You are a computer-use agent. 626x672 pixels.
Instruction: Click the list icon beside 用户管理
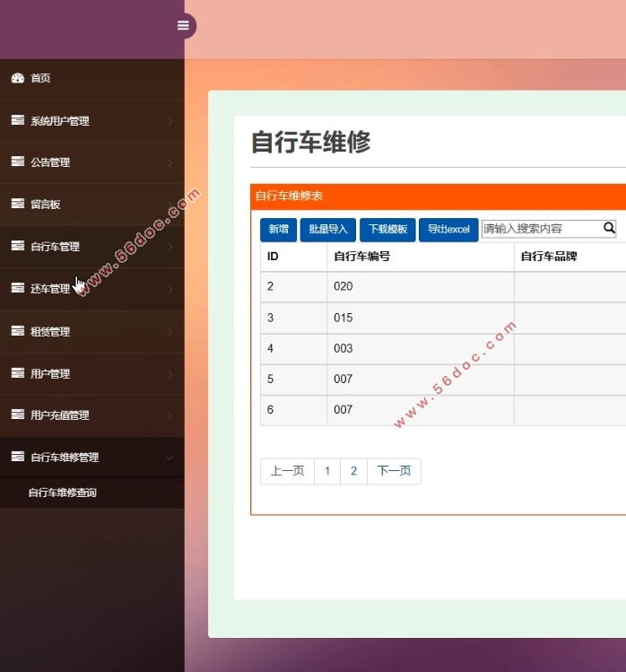click(x=18, y=373)
